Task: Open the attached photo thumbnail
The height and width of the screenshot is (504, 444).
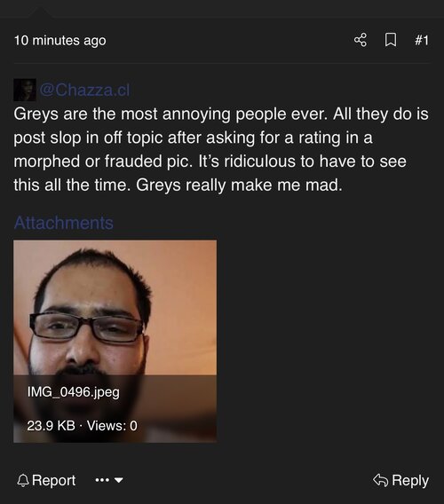Action: pos(115,341)
